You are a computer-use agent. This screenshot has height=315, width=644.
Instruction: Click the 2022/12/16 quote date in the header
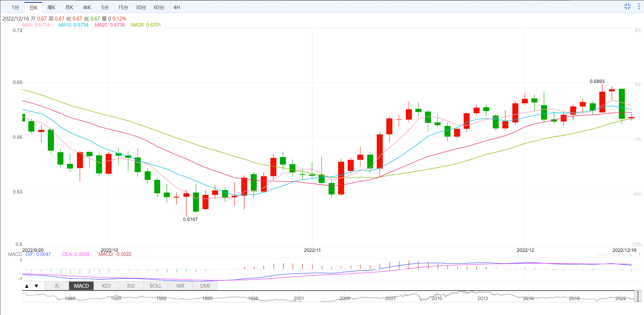coord(16,19)
